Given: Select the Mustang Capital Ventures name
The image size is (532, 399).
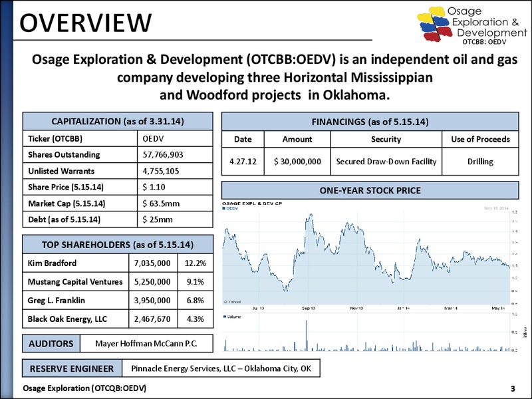Looking at the screenshot, I should [x=75, y=281].
